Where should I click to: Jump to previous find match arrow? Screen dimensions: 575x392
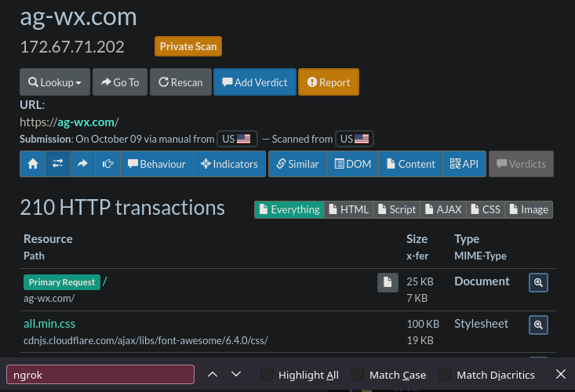click(x=213, y=375)
